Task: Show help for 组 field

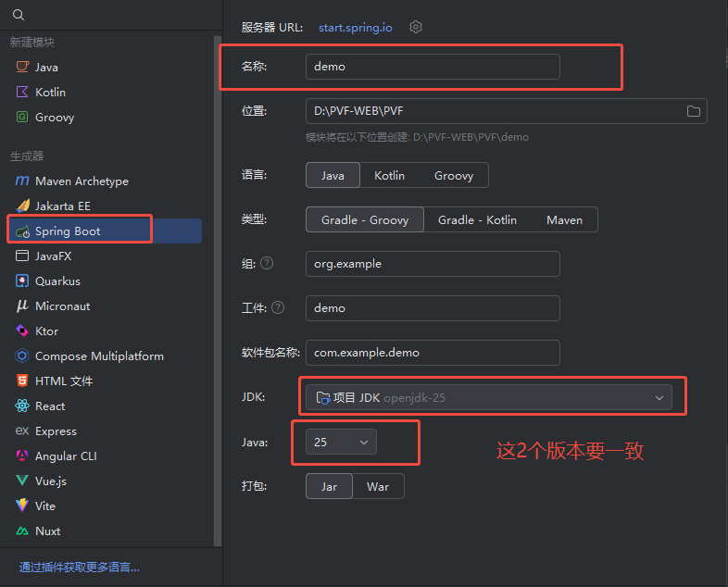Action: 267,264
